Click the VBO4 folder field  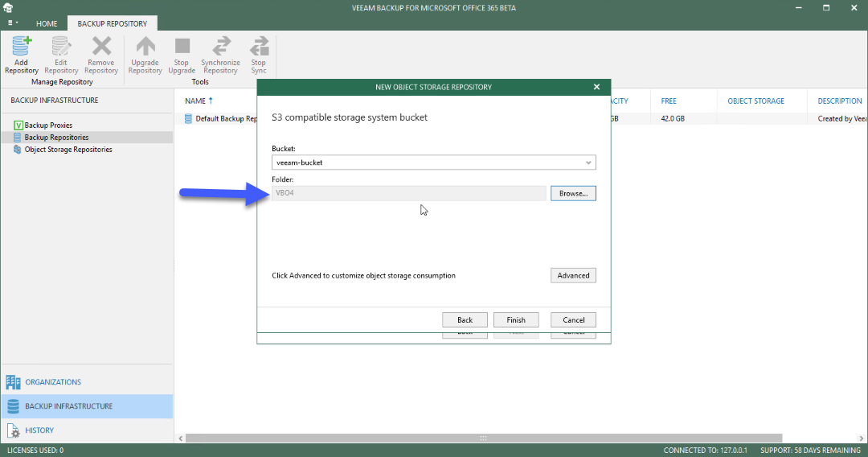pos(409,193)
